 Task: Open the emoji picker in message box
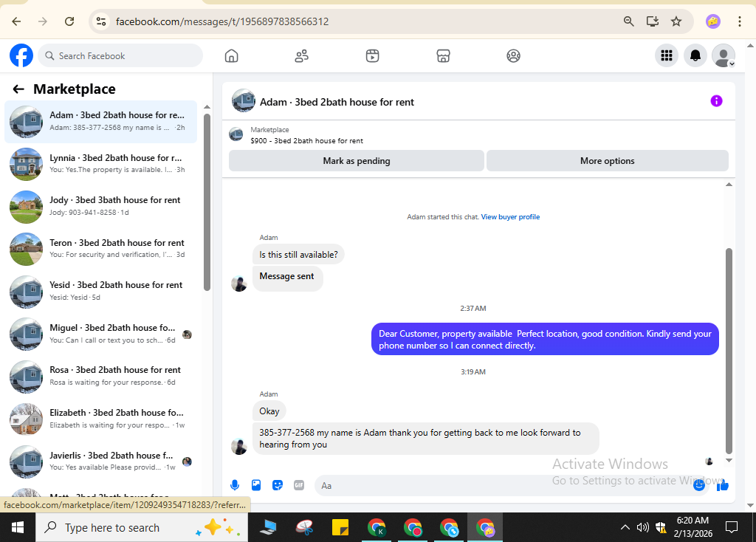(698, 486)
